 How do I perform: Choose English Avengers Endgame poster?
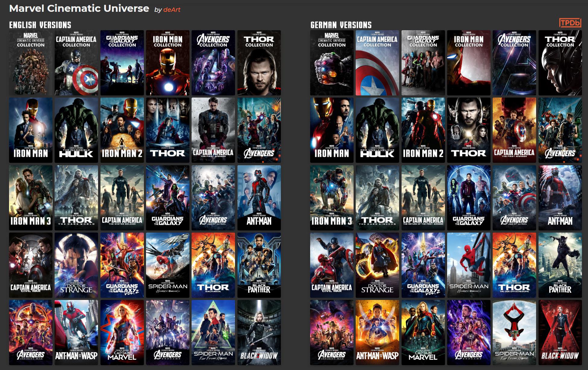click(168, 333)
